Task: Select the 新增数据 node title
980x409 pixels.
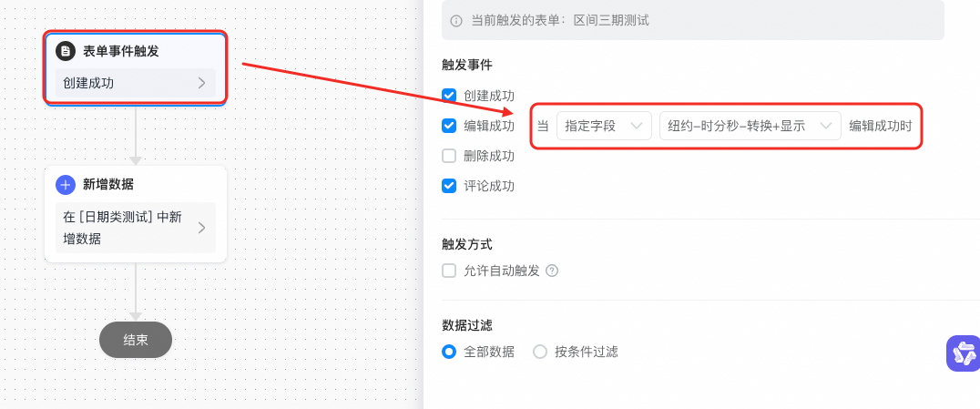Action: pos(108,185)
